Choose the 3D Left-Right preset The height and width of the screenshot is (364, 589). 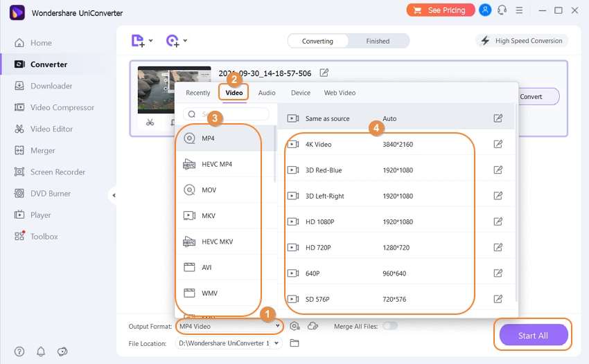pos(396,196)
